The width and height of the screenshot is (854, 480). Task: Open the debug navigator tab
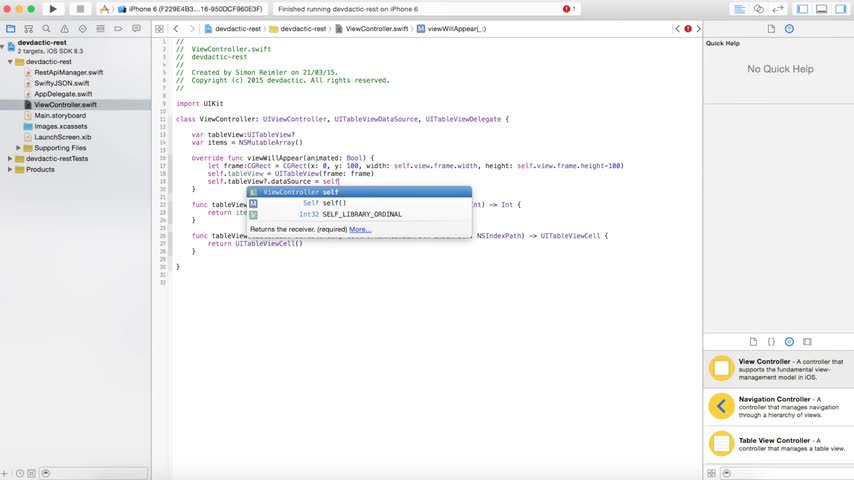[100, 28]
